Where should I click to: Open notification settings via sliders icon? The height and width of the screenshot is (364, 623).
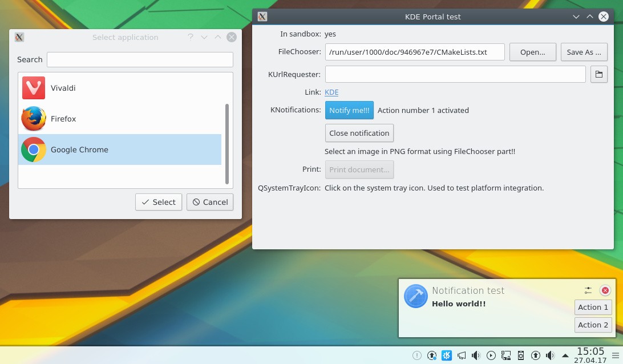(588, 290)
